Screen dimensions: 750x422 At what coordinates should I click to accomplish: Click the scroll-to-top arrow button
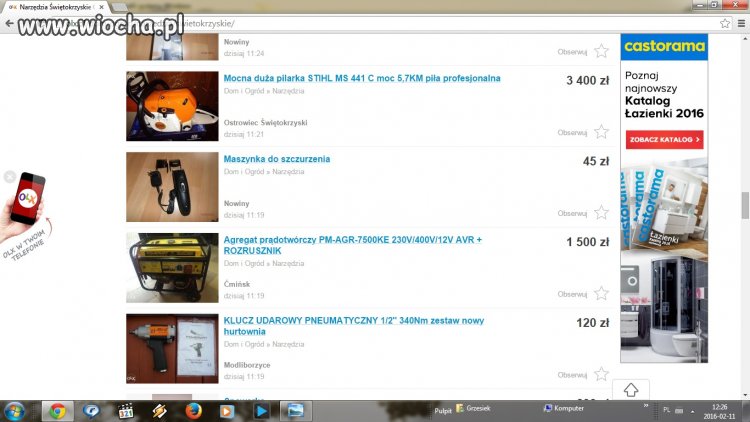(630, 390)
